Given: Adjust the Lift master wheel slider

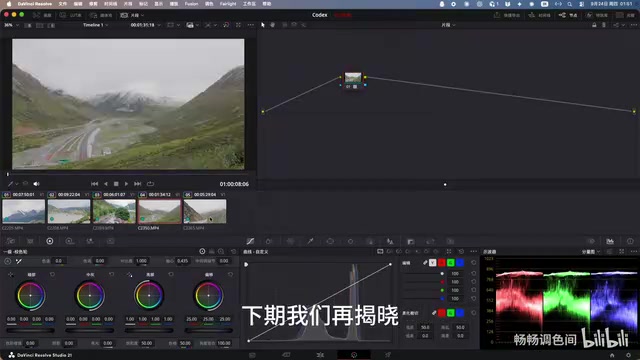Looking at the screenshot, I should [30, 330].
